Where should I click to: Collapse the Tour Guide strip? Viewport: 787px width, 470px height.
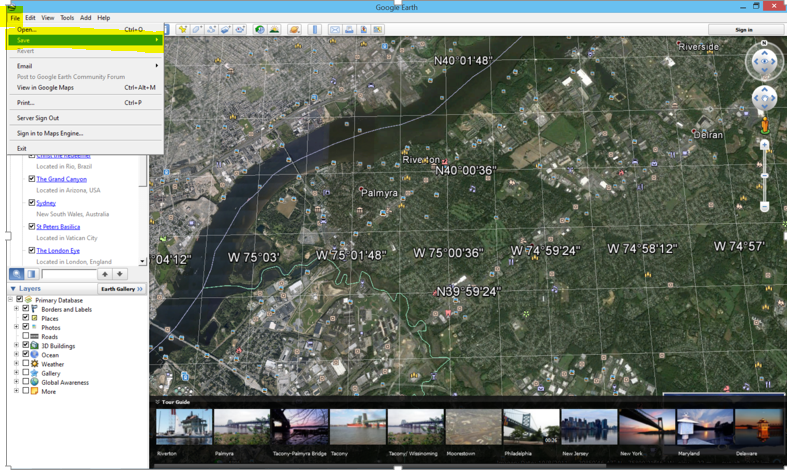click(158, 402)
